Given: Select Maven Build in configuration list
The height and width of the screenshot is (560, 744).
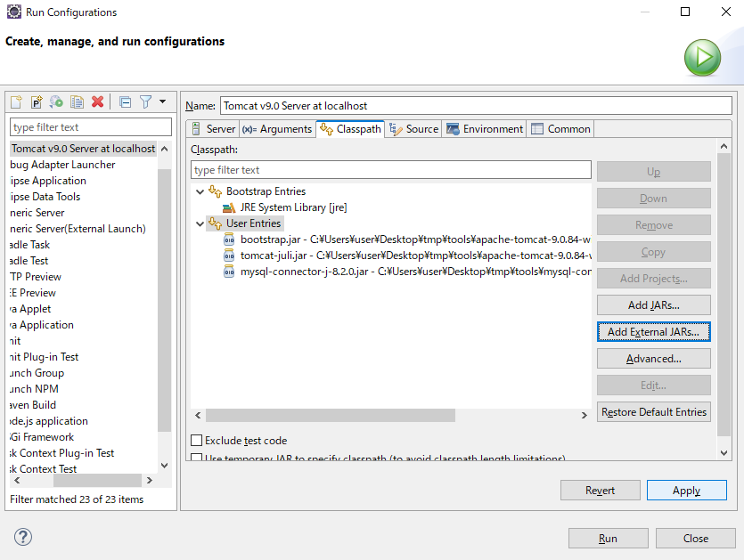Looking at the screenshot, I should [x=33, y=405].
